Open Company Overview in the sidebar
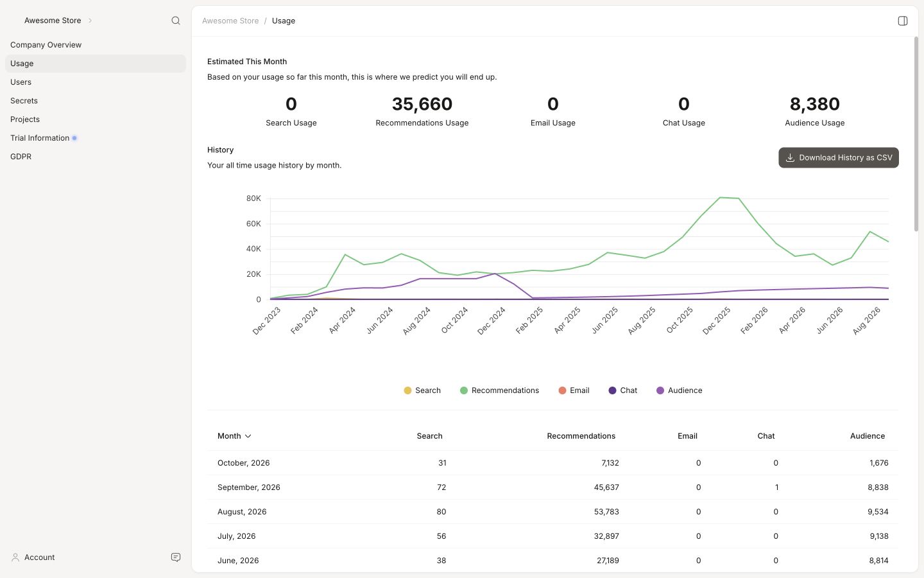 tap(96, 45)
